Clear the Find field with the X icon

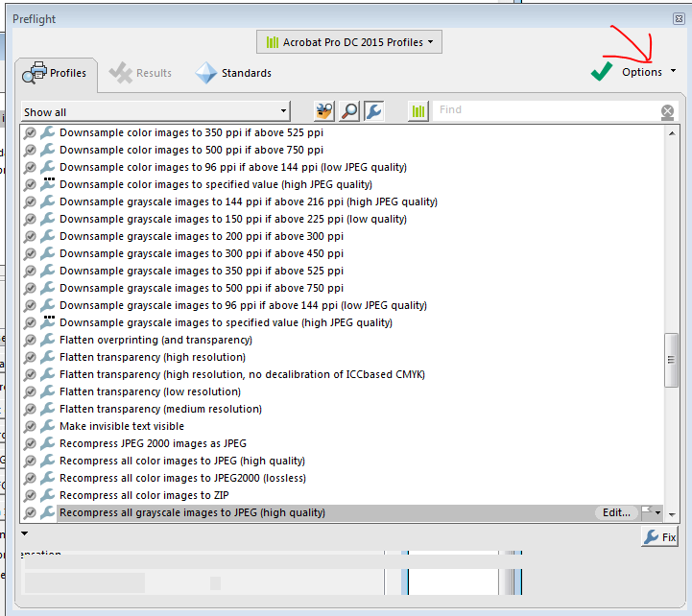pyautogui.click(x=667, y=112)
